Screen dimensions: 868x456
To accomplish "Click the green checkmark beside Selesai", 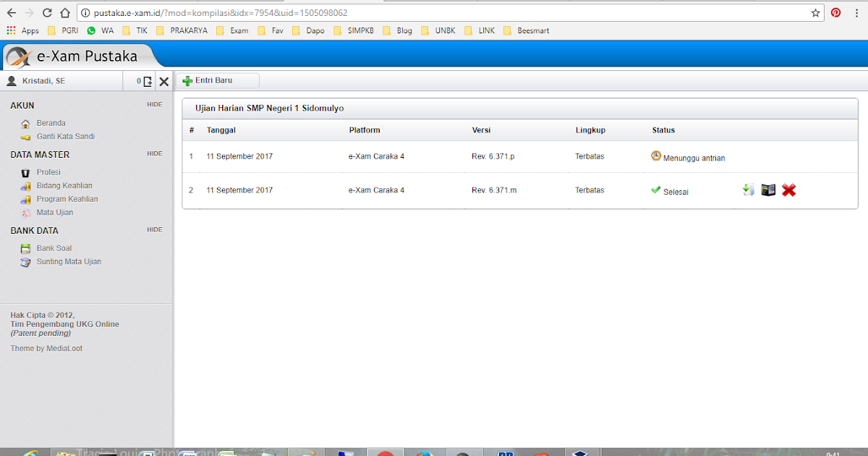I will (656, 190).
